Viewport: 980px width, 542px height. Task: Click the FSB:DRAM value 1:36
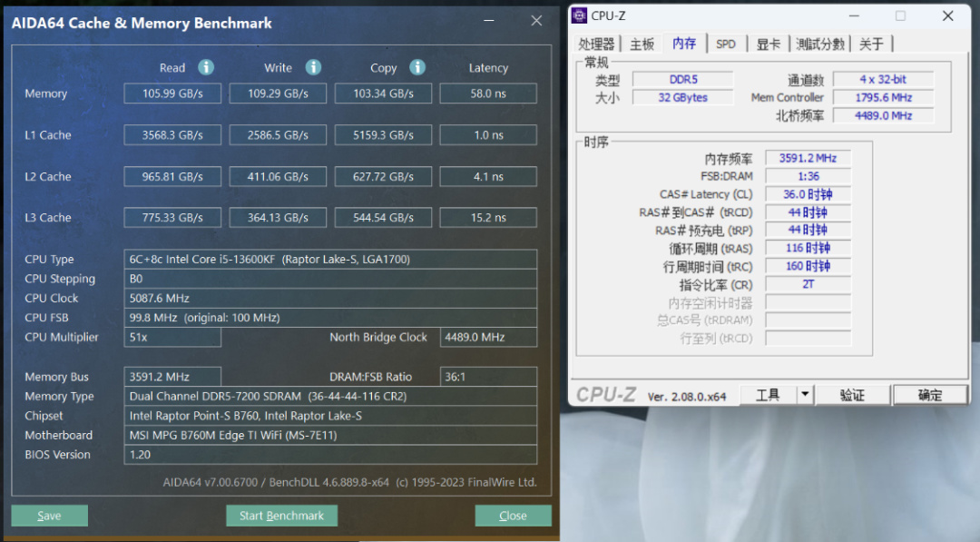click(x=808, y=176)
